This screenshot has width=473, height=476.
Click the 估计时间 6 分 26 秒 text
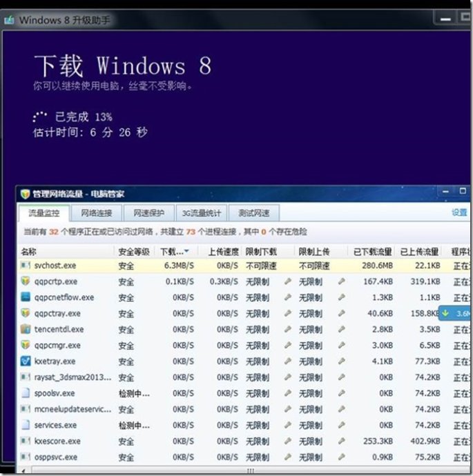(x=90, y=132)
